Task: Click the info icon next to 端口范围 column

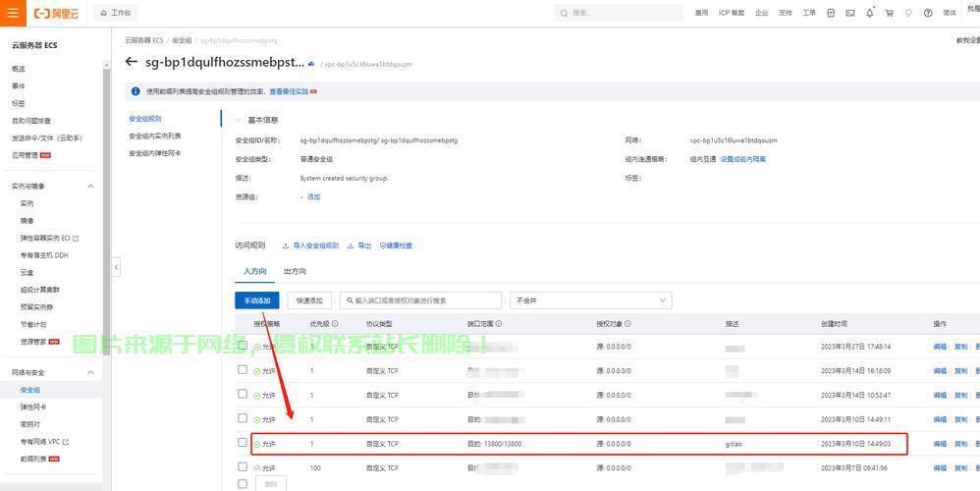Action: click(x=499, y=324)
